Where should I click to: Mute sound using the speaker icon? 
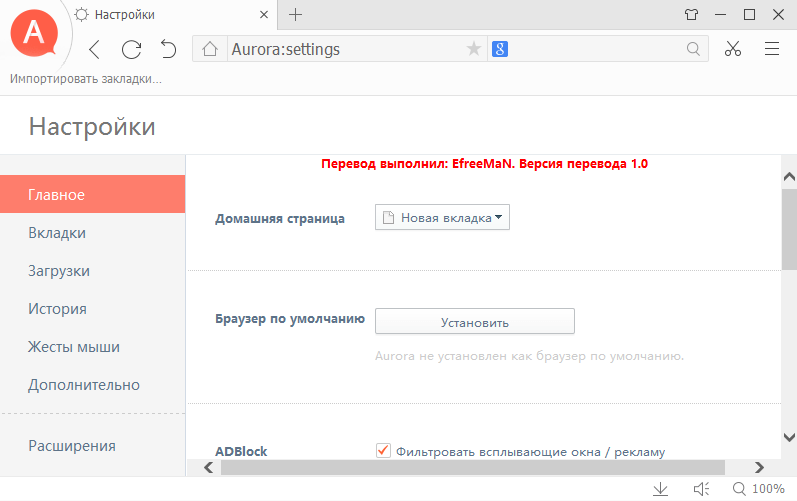(702, 489)
